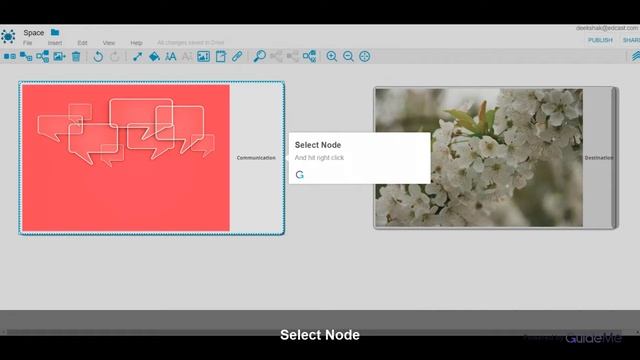Click the layers icon at toolbar end
This screenshot has width=640, height=360.
[635, 56]
